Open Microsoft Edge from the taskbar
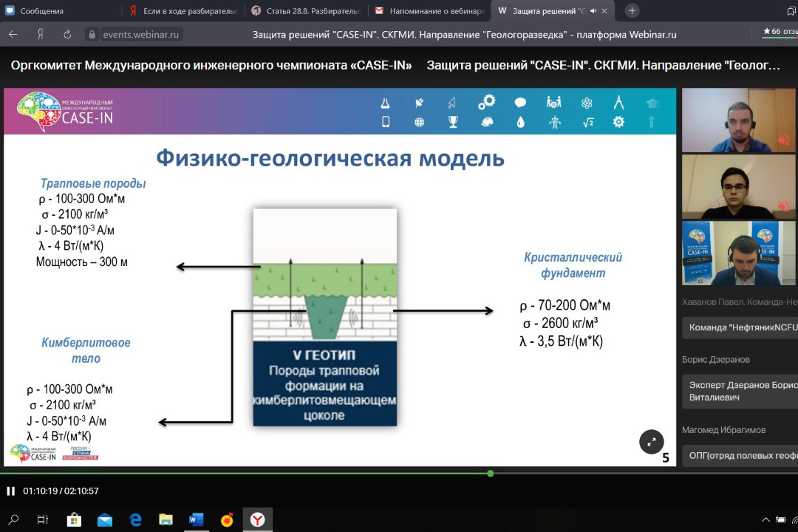The image size is (798, 532). [135, 519]
